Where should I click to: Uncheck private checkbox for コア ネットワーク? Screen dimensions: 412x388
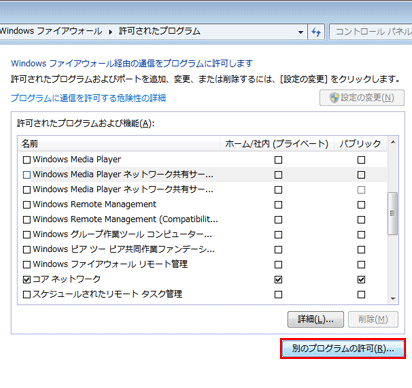(x=278, y=279)
